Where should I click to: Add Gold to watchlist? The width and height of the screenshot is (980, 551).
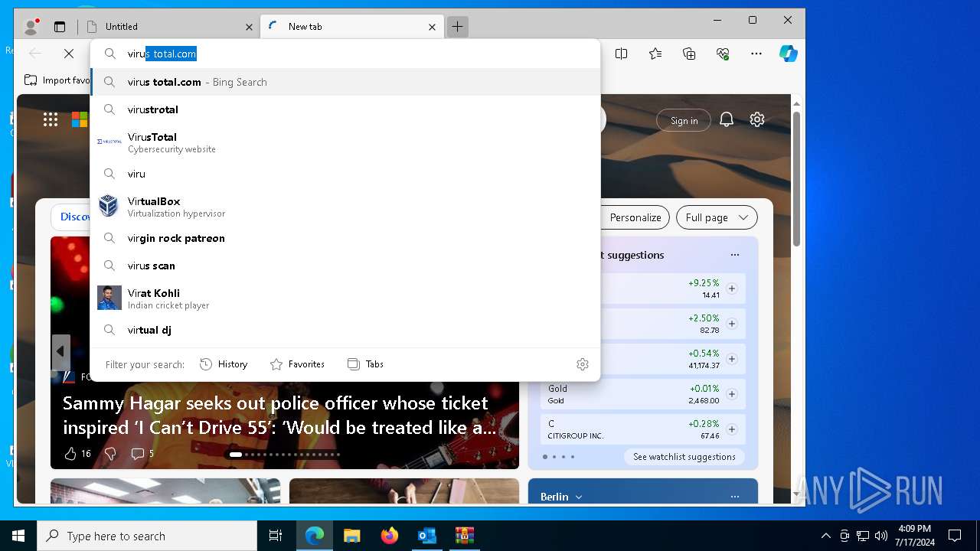[x=732, y=394]
